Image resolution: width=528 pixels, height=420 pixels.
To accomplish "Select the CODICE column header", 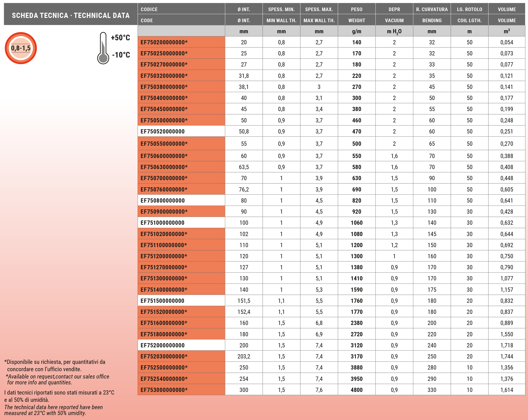I will pos(149,9).
